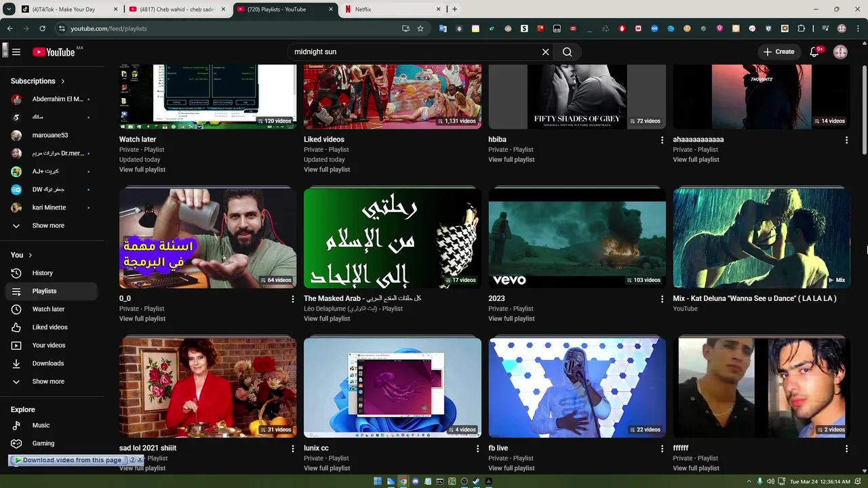This screenshot has width=868, height=488.
Task: View full playlist link under The Masked Arab
Action: 327,319
